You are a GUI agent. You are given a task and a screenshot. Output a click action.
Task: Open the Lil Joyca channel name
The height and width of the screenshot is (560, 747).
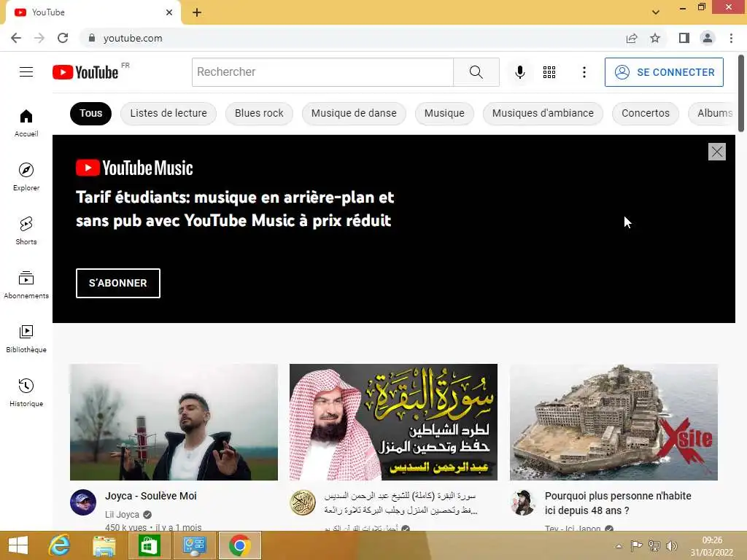tap(122, 514)
